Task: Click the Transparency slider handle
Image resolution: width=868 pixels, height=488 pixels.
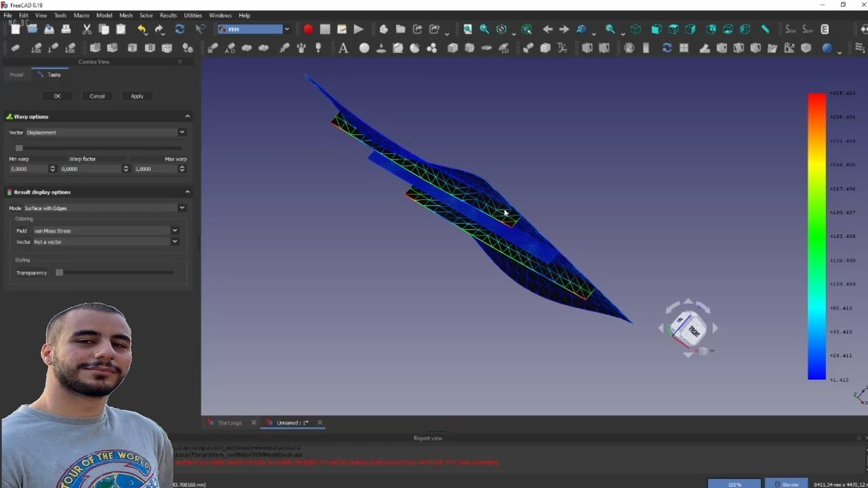Action: click(59, 272)
